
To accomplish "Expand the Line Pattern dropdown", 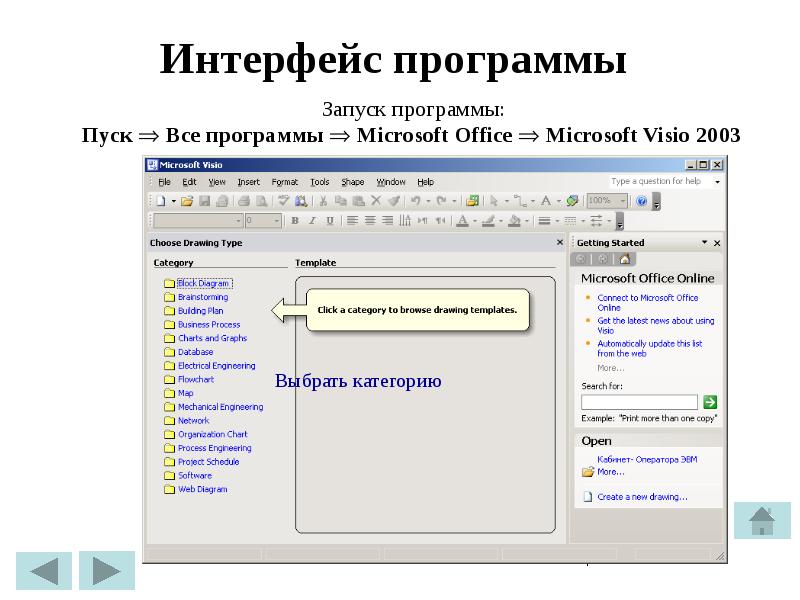I will (583, 221).
